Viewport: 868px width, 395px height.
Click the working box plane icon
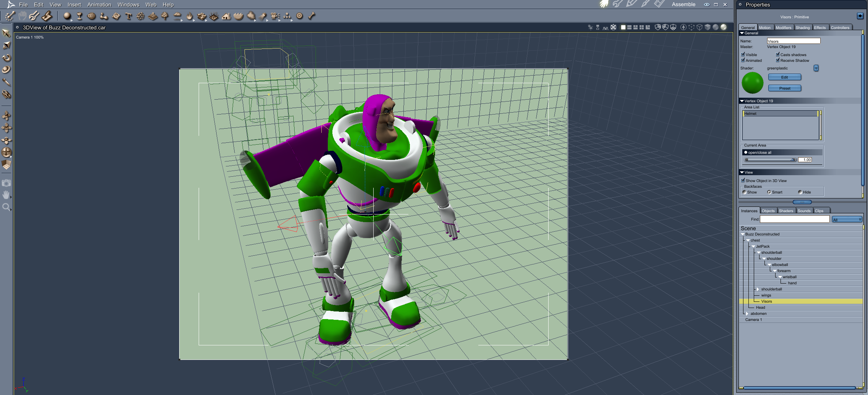[6, 165]
